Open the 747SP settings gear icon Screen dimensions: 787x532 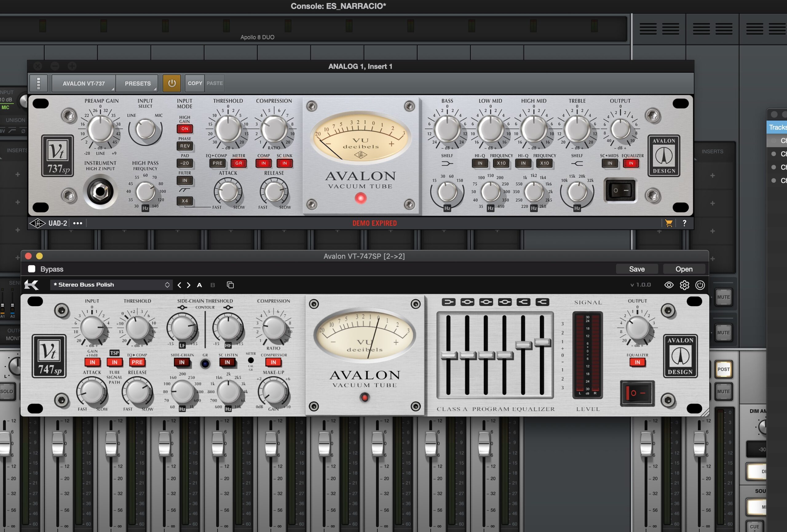[x=684, y=285]
